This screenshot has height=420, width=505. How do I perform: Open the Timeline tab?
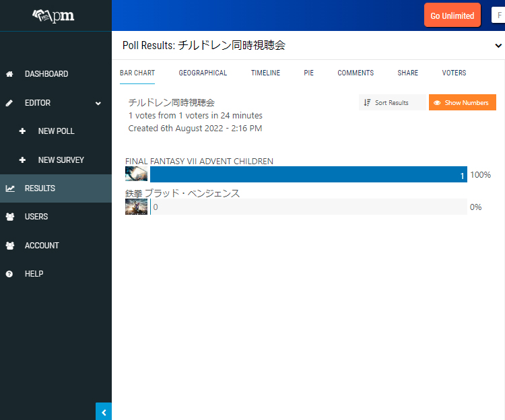[x=265, y=73]
